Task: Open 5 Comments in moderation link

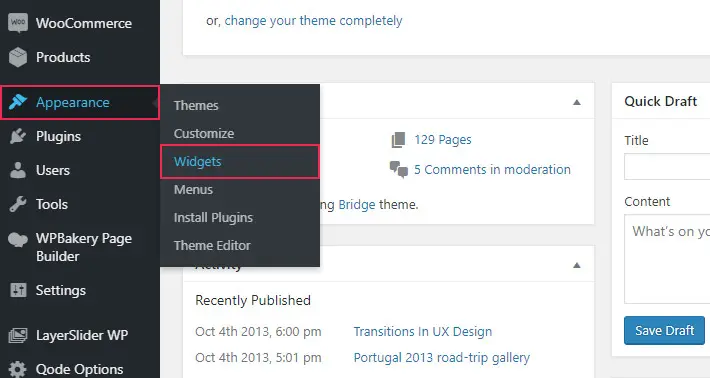Action: (x=492, y=169)
